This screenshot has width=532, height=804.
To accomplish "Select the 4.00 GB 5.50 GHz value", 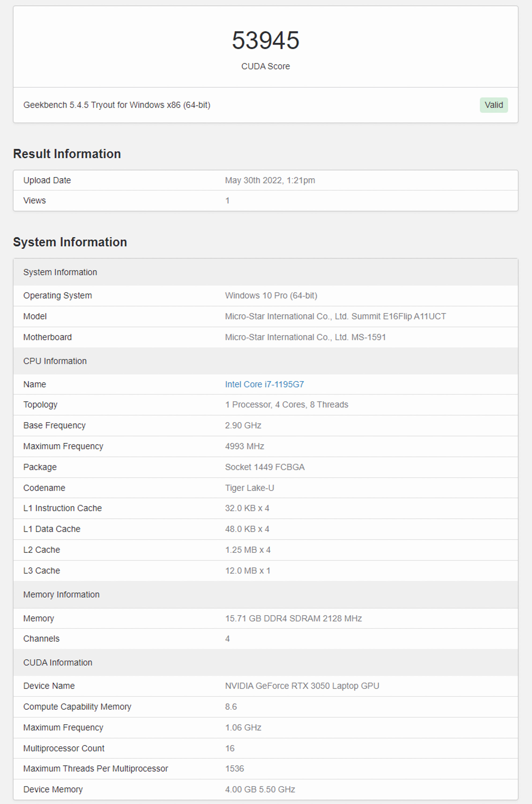I will 260,790.
